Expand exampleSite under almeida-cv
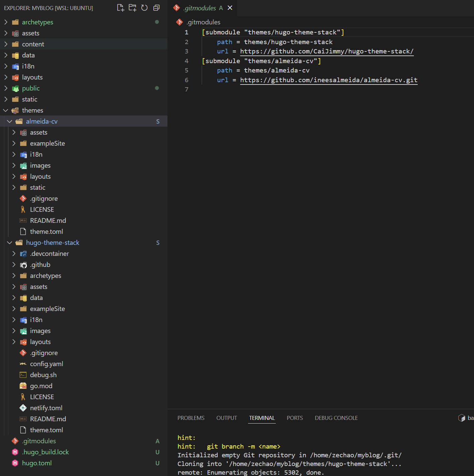Viewport: 474px width, 476px height. click(14, 143)
